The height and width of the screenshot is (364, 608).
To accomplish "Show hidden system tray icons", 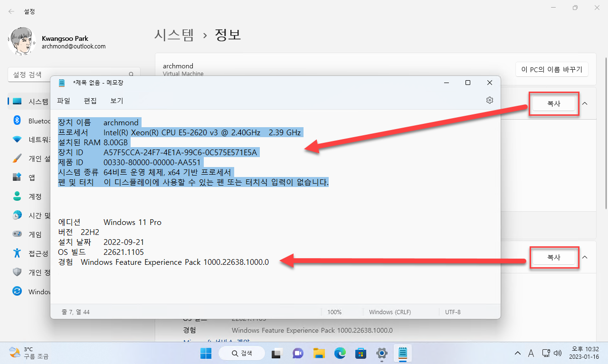I will 518,353.
